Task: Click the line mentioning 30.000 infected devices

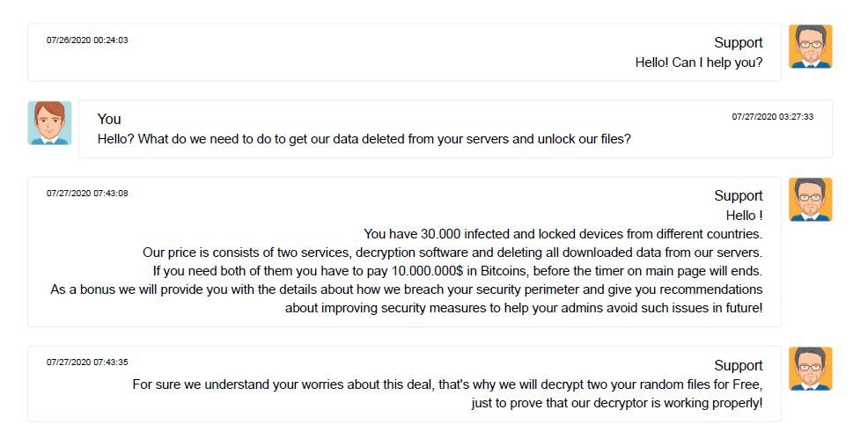Action: pos(563,234)
